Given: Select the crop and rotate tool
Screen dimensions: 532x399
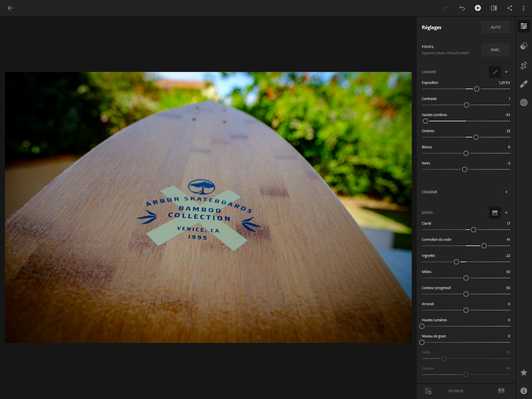Looking at the screenshot, I should (x=524, y=65).
